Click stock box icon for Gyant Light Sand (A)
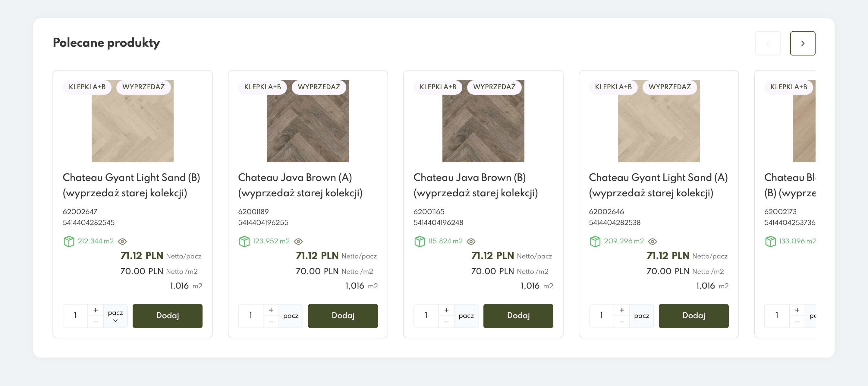 [x=595, y=241]
